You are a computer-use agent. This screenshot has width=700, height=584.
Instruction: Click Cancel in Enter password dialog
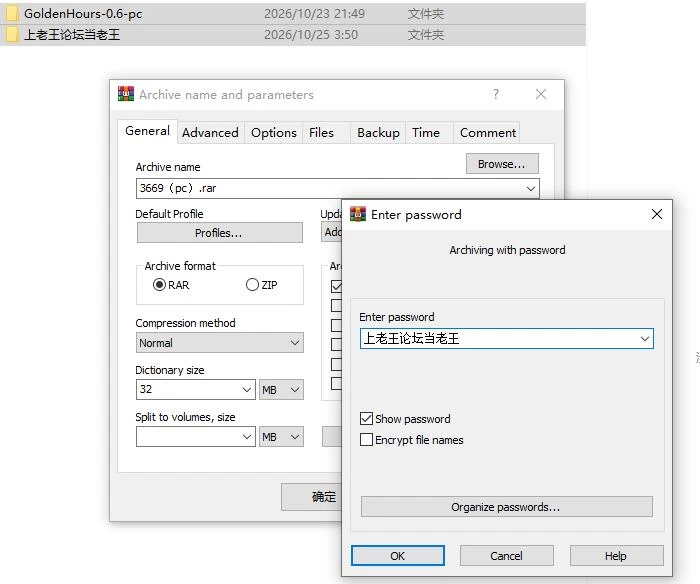tap(507, 555)
